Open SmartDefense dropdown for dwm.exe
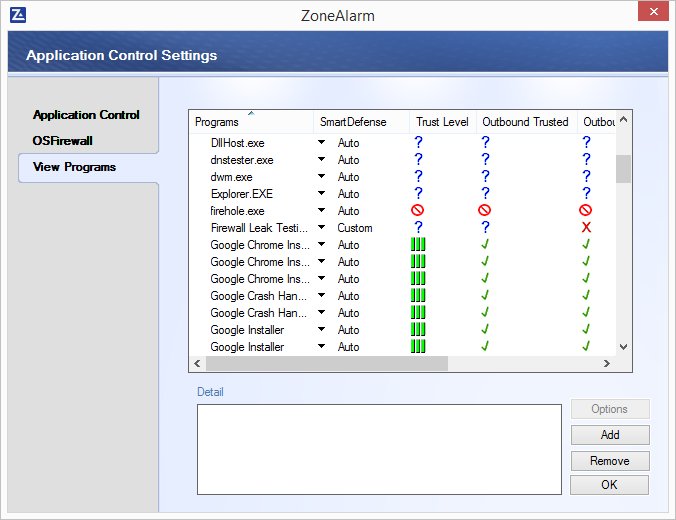Viewport: 676px width, 520px height. [321, 176]
